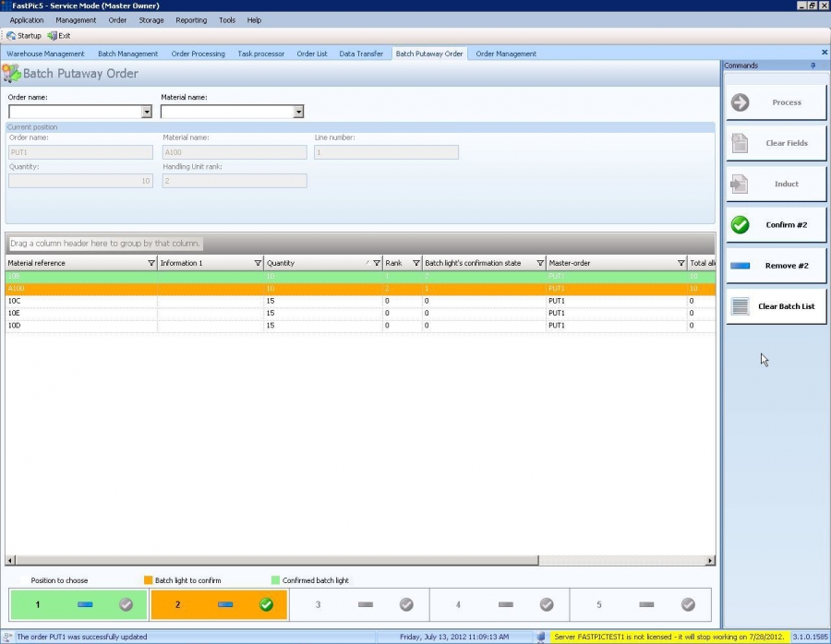The image size is (831, 644).
Task: Click the filter icon on Master-order column
Action: click(681, 263)
